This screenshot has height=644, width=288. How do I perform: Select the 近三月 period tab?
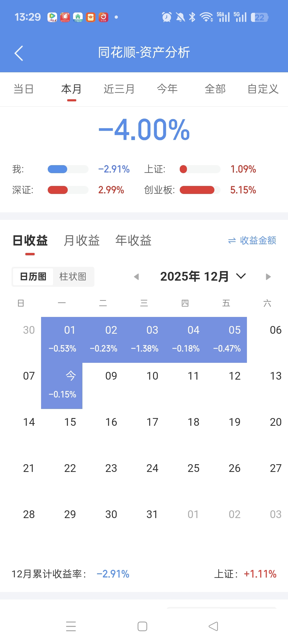click(x=119, y=89)
